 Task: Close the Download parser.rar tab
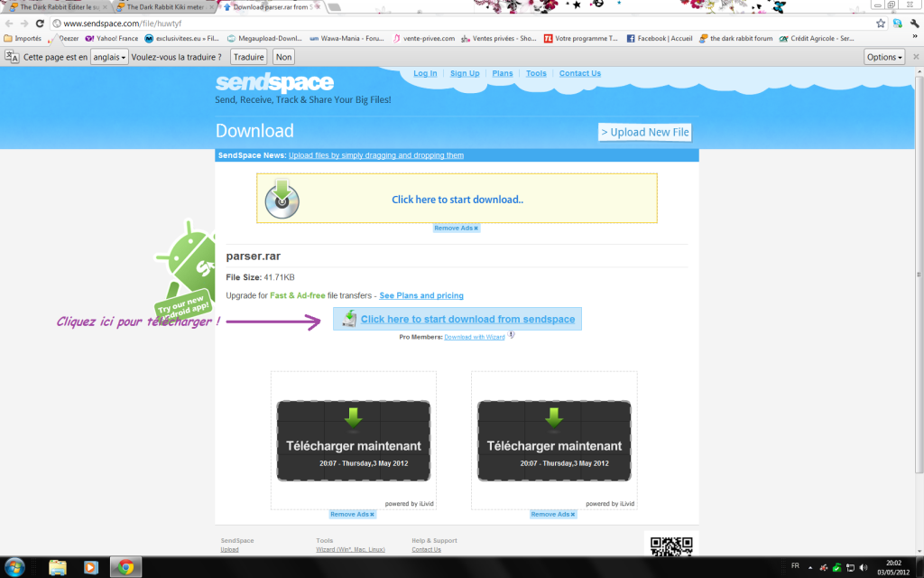pos(319,7)
